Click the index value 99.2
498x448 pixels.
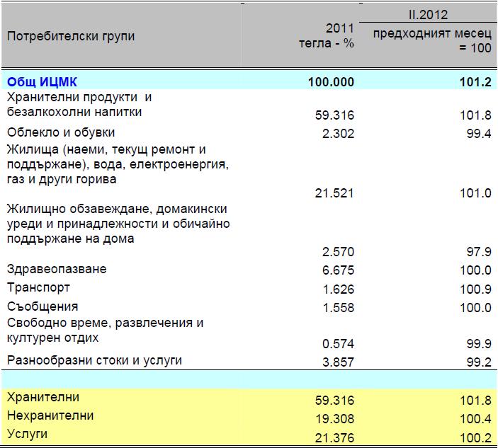pyautogui.click(x=479, y=362)
